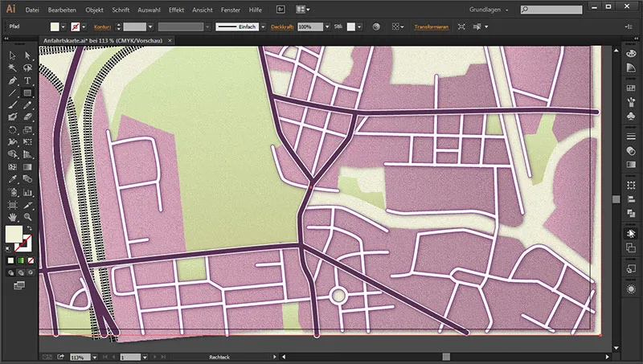Open stroke color dropdown in control bar
Image resolution: width=643 pixels, height=364 pixels.
click(84, 27)
